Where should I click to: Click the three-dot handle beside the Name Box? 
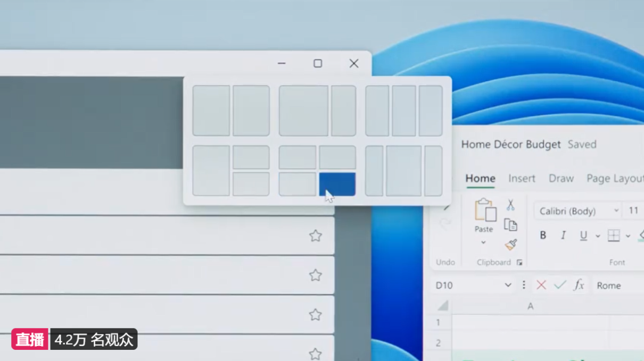click(524, 286)
